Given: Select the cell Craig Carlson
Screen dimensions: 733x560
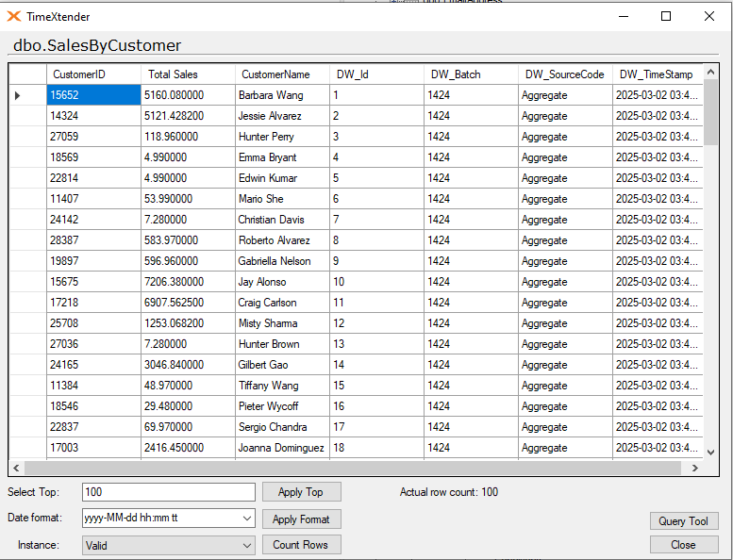Looking at the screenshot, I should coord(282,303).
